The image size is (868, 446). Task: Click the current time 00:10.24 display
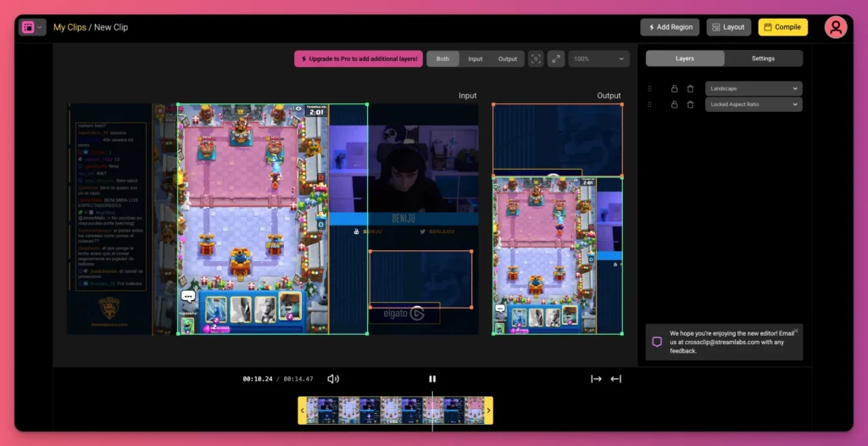[258, 379]
